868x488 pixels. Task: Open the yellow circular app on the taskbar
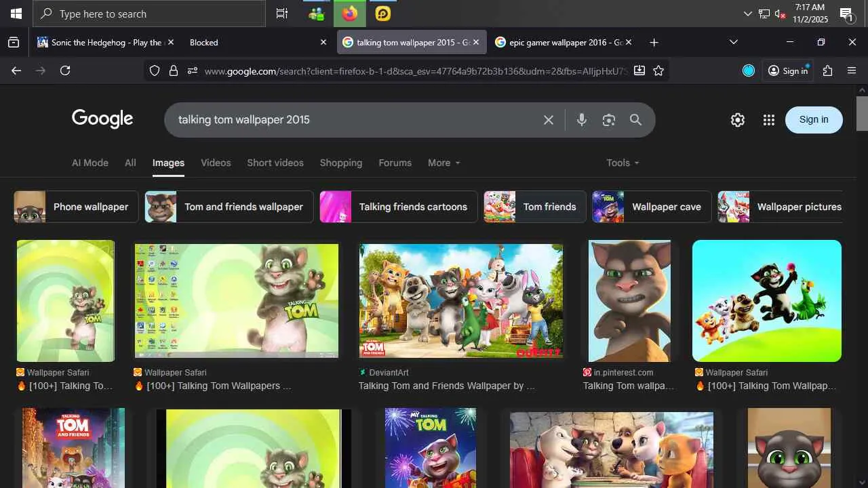tap(383, 14)
